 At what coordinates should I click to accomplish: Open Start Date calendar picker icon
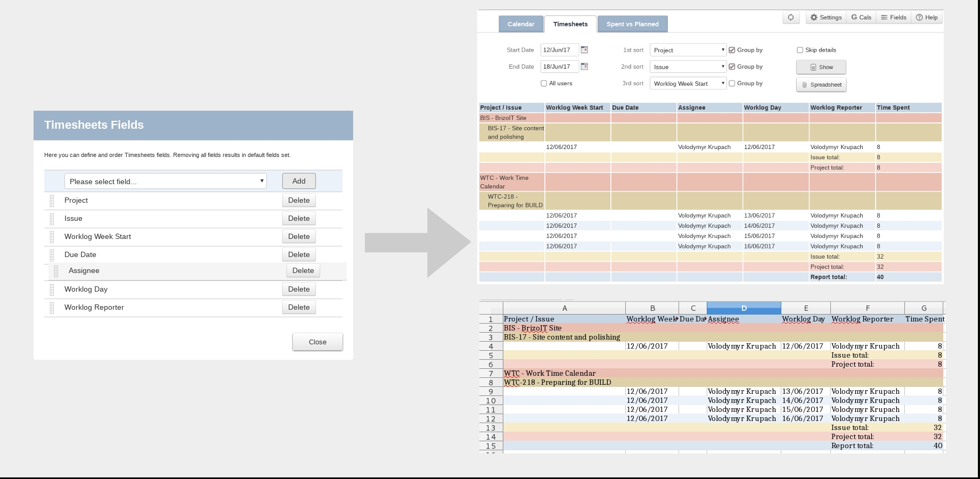(584, 49)
